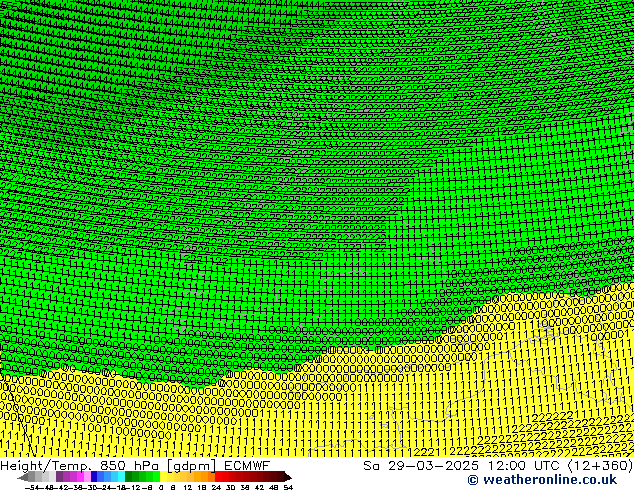
Task: Click the dark purple legend swatch
Action: point(59,476)
